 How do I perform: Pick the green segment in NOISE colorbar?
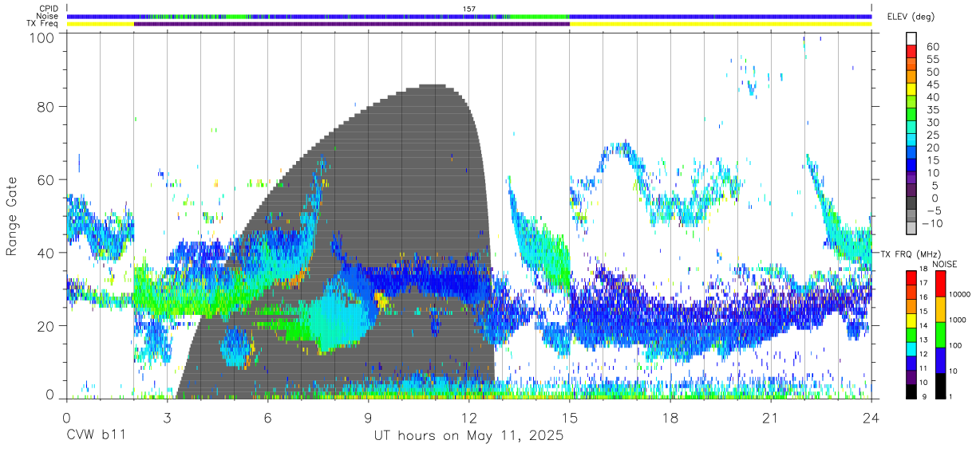tap(940, 334)
